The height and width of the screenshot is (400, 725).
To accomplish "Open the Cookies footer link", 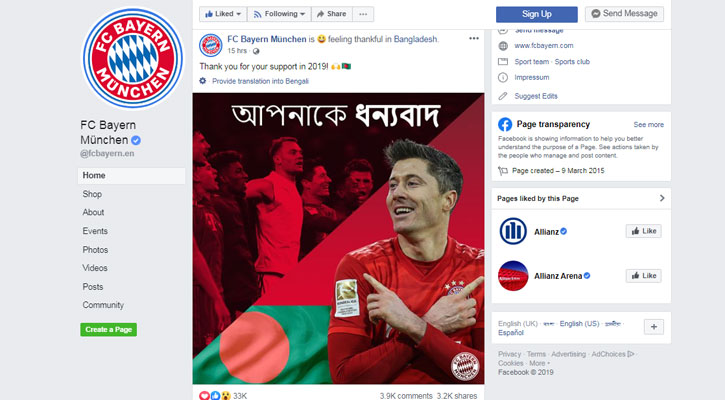I will [x=510, y=363].
